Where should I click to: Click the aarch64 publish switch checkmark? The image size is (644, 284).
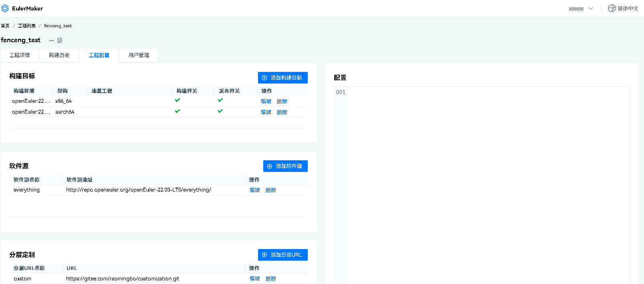[x=220, y=111]
